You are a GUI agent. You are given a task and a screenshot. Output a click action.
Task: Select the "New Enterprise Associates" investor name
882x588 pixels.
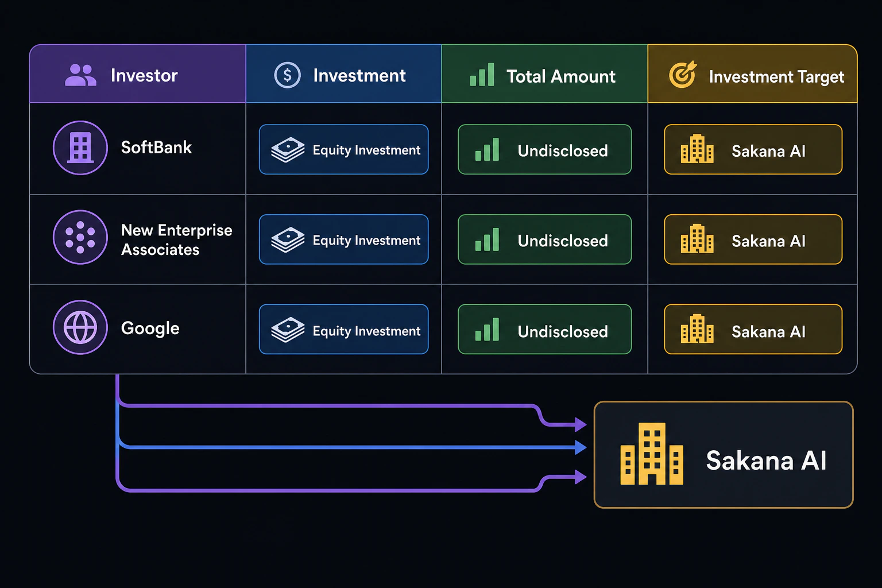[x=177, y=240]
